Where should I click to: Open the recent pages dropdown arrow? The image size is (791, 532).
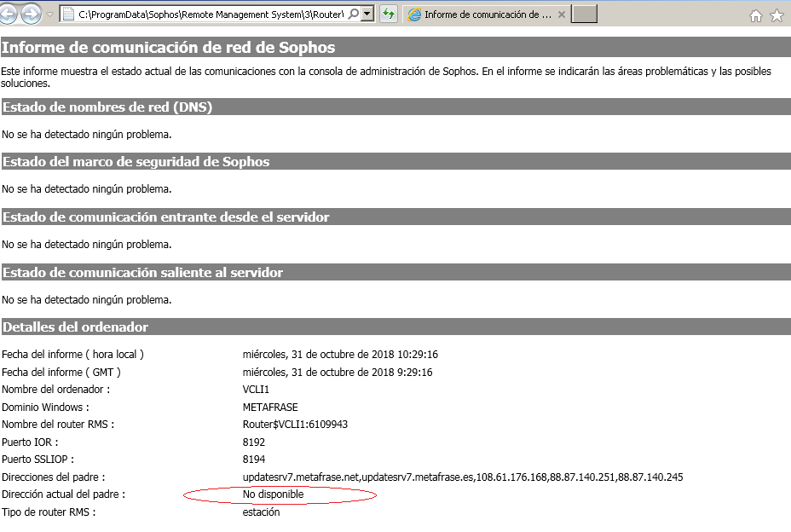[49, 14]
